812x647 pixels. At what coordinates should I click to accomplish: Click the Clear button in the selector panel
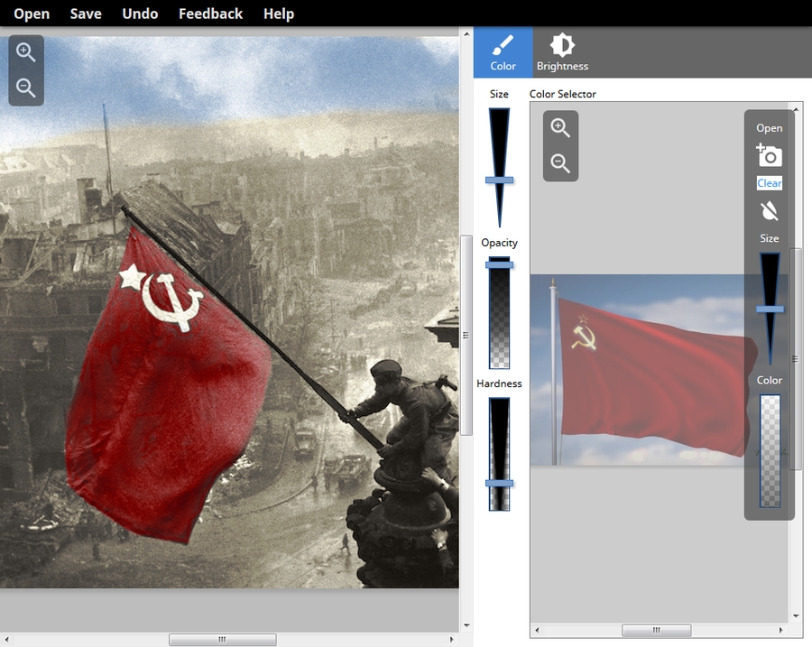coord(769,183)
